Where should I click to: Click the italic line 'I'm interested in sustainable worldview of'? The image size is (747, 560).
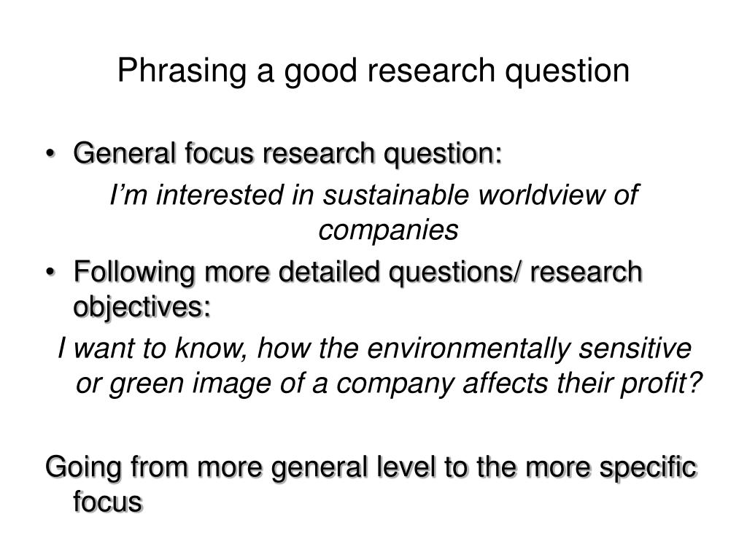[374, 195]
